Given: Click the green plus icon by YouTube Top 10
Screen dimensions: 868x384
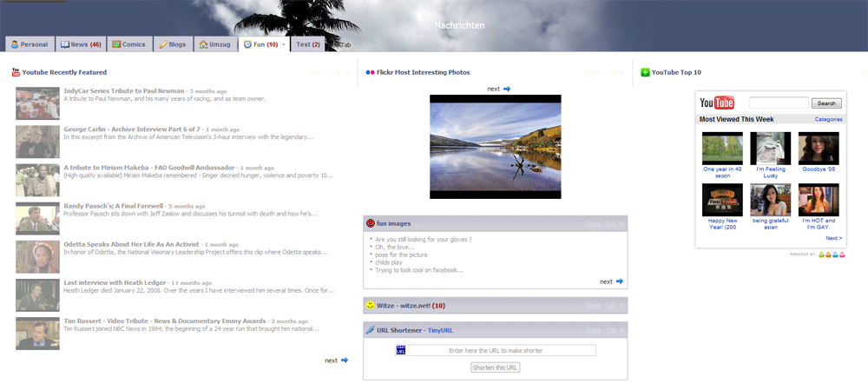Looking at the screenshot, I should click(645, 72).
